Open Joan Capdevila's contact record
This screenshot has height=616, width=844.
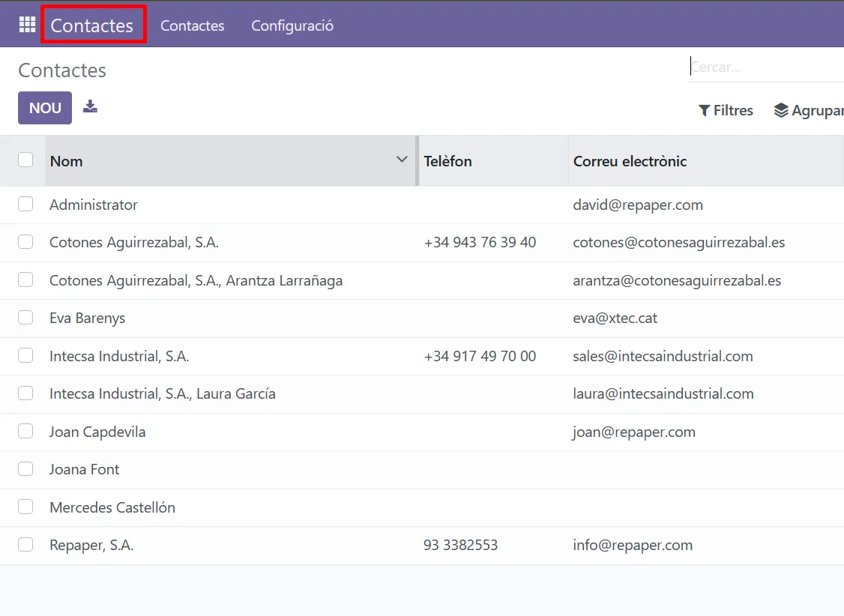pos(97,432)
